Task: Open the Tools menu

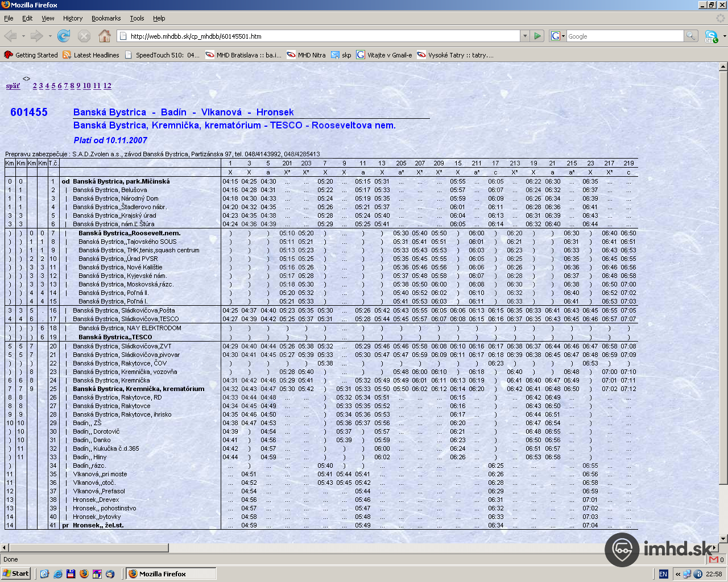Action: pos(136,18)
